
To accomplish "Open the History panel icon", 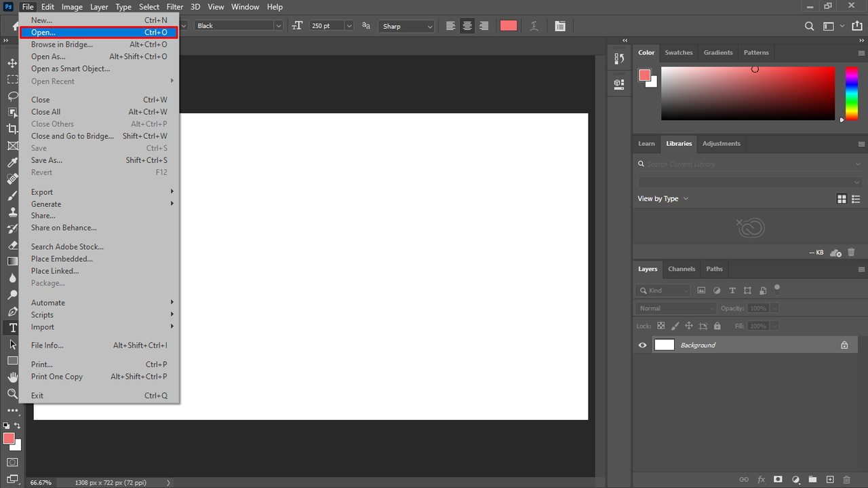I will [618, 59].
